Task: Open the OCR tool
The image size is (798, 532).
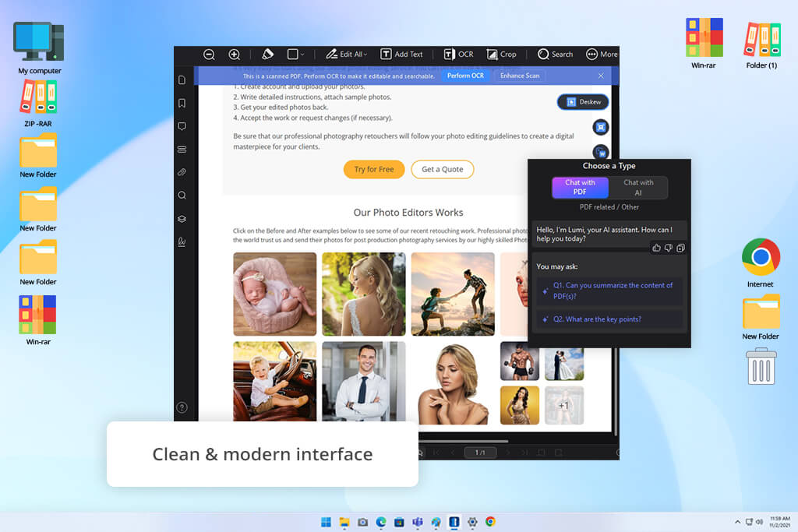Action: (458, 54)
